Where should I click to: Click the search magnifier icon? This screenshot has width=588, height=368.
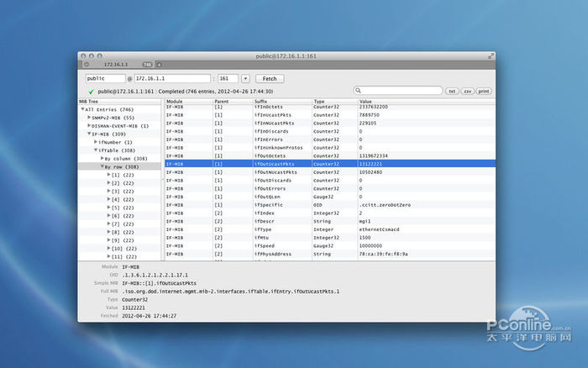(x=360, y=91)
